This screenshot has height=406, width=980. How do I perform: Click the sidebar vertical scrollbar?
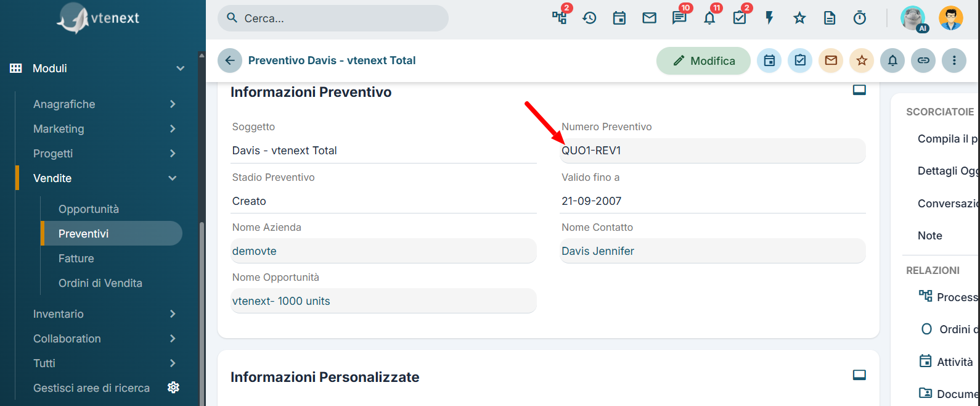click(x=202, y=309)
